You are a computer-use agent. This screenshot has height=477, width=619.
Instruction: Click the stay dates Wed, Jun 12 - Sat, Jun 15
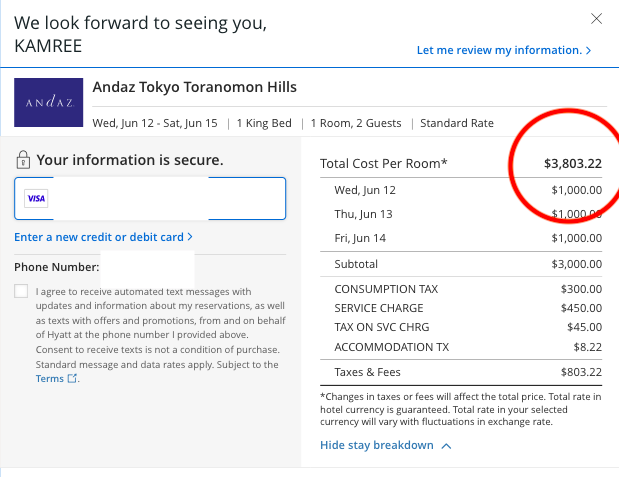click(155, 123)
